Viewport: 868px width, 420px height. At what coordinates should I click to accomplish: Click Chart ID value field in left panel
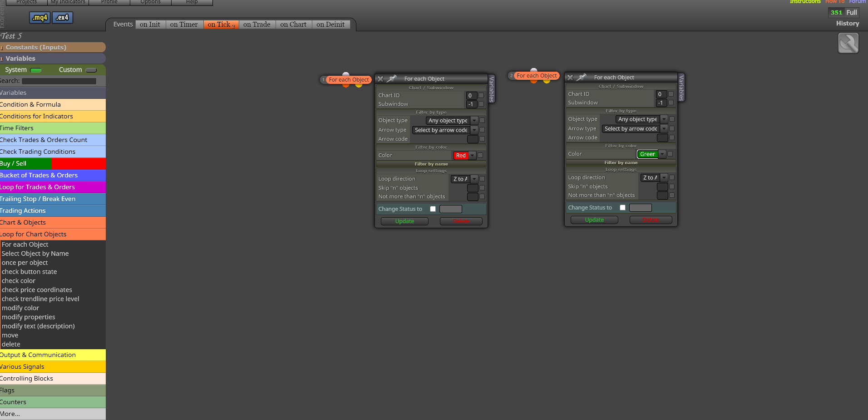tap(472, 96)
